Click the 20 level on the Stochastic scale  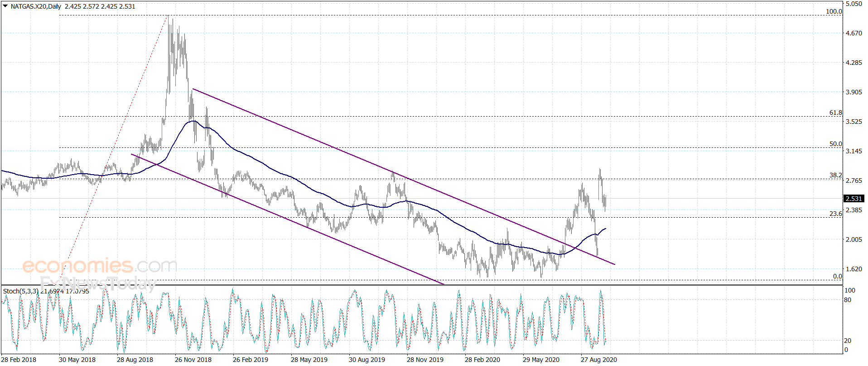pyautogui.click(x=848, y=341)
